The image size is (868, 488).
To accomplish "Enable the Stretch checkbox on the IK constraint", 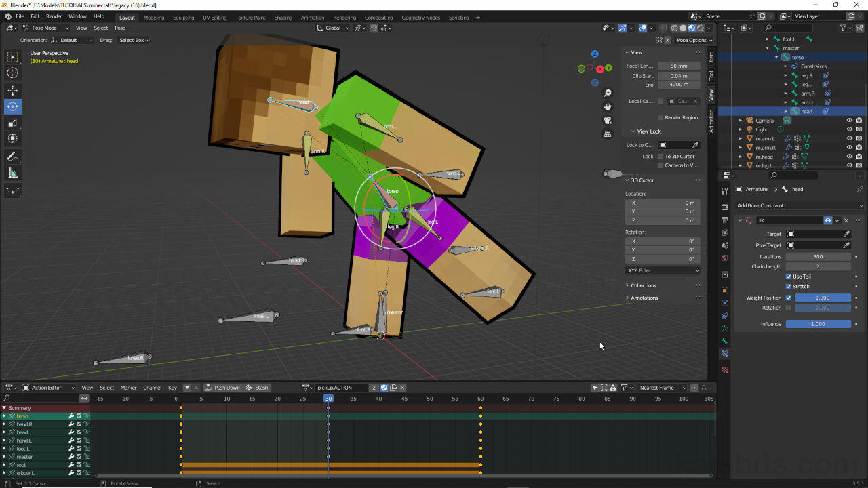I will click(790, 286).
